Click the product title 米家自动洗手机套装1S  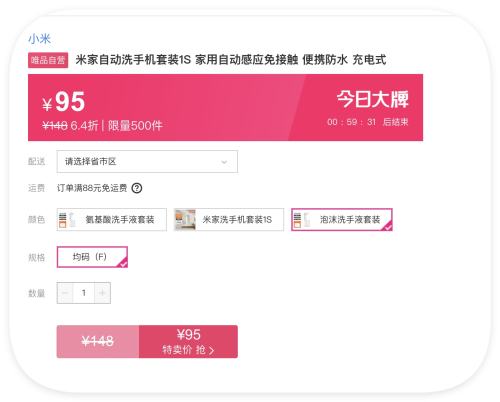[133, 60]
